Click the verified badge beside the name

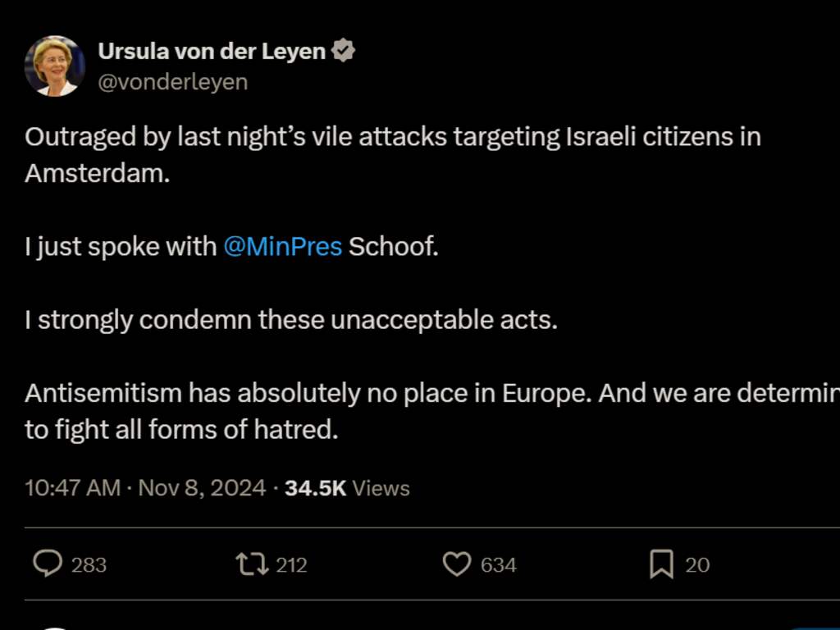343,51
